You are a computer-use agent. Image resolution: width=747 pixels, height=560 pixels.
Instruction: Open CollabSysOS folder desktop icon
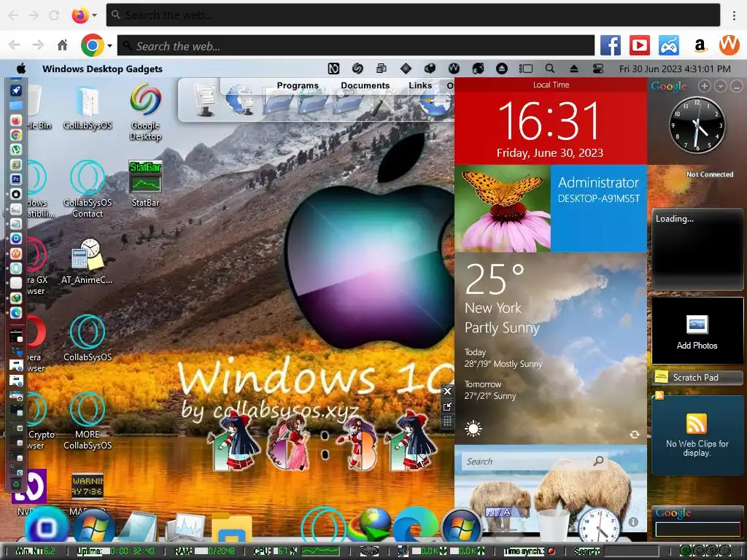click(88, 108)
